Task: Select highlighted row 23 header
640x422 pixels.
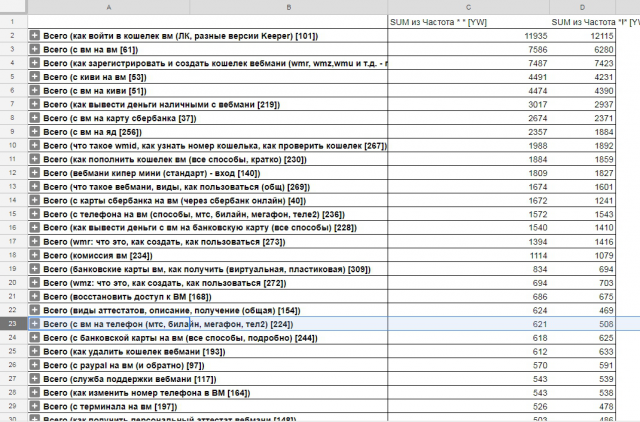Action: [x=13, y=324]
